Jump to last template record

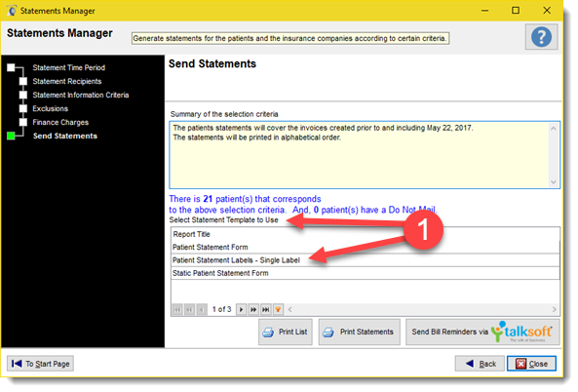coord(265,309)
